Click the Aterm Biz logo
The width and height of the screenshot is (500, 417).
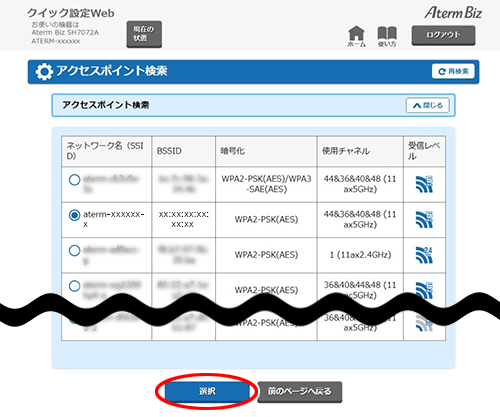453,13
